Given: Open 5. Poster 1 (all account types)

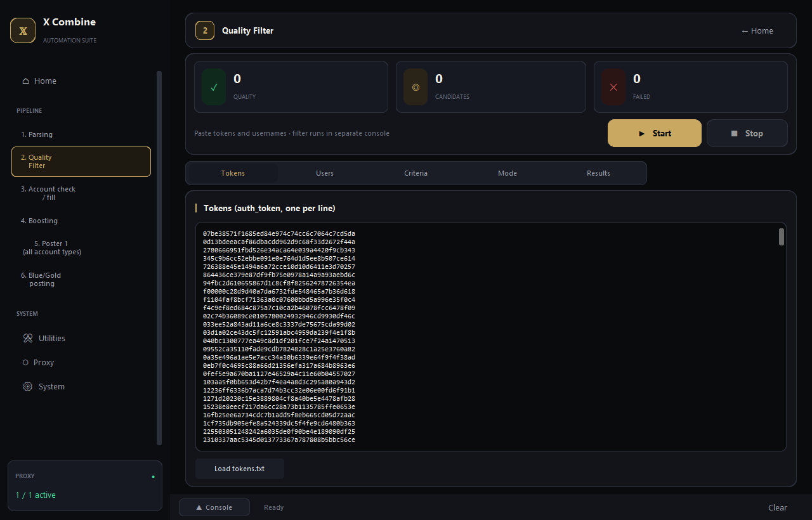Looking at the screenshot, I should click(x=81, y=248).
